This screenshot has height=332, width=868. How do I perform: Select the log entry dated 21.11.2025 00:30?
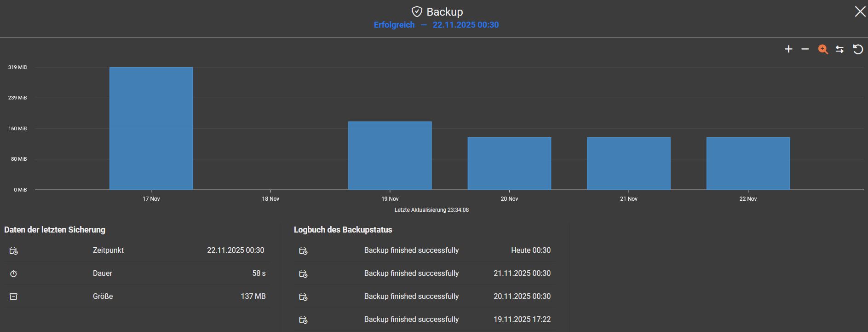coord(411,274)
